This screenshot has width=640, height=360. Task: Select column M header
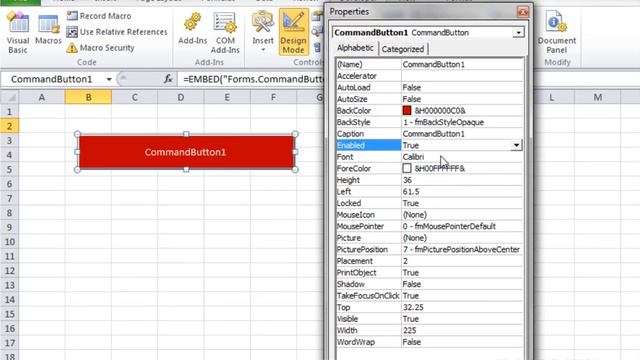point(598,97)
